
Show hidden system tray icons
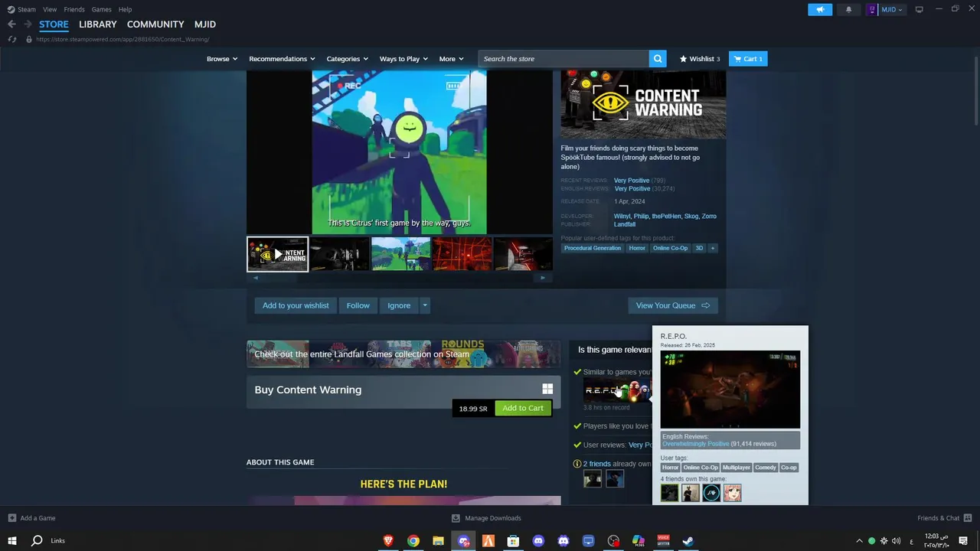click(x=859, y=541)
